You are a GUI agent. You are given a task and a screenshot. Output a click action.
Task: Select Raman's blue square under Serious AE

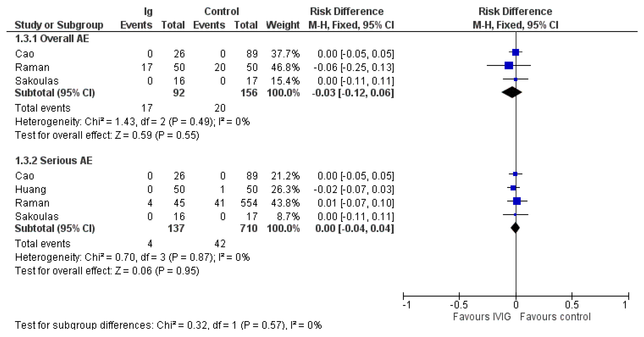tap(517, 201)
